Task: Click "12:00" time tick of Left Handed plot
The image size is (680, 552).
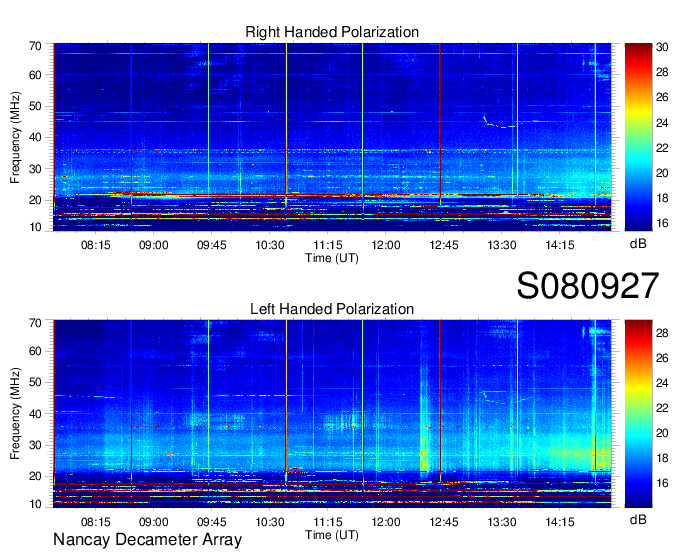Action: coord(386,522)
